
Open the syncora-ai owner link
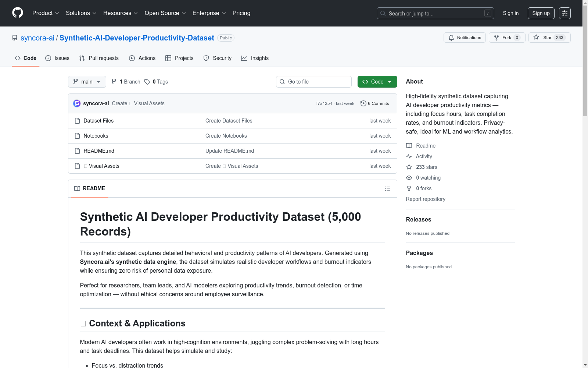point(37,38)
